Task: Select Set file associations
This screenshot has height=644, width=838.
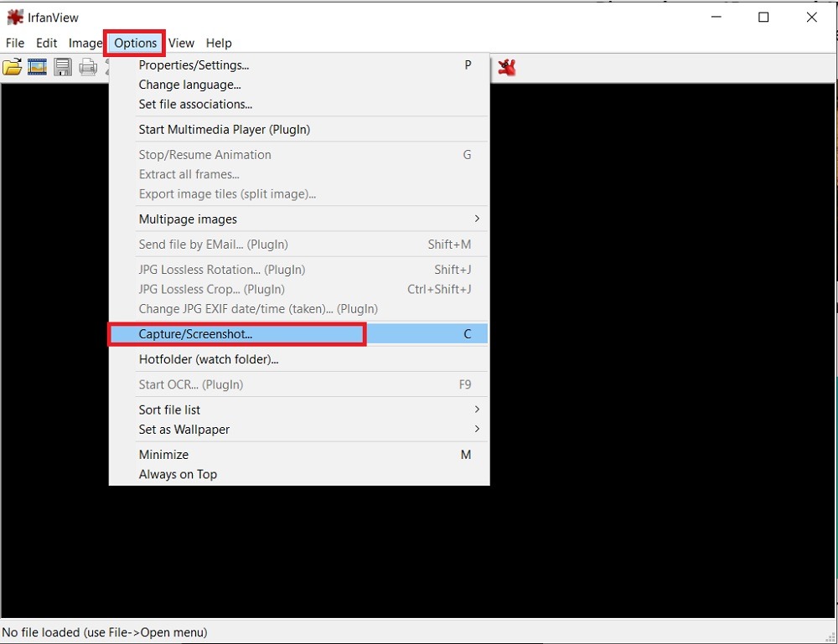Action: (x=195, y=104)
